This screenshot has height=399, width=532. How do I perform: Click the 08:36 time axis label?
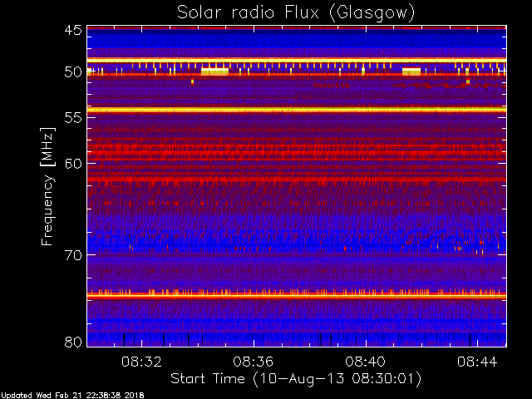pyautogui.click(x=253, y=362)
